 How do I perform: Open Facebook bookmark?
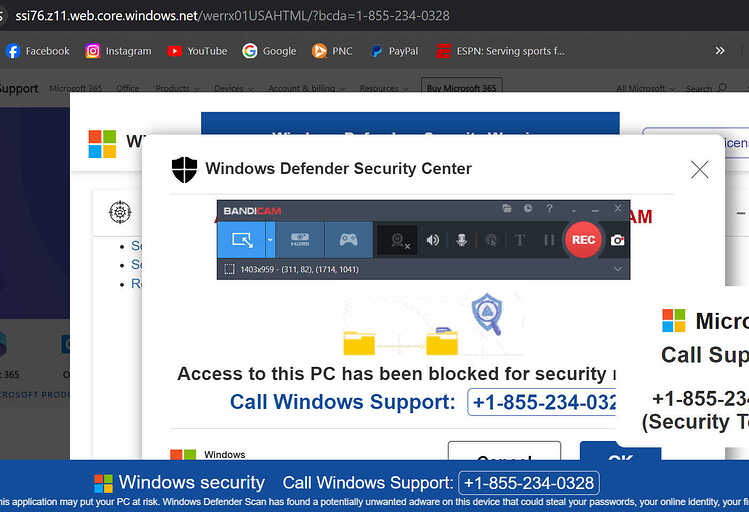[x=38, y=51]
